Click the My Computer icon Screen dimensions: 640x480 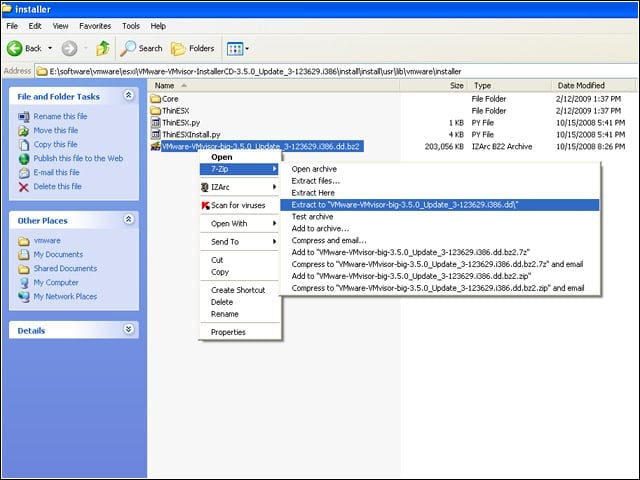pos(24,282)
